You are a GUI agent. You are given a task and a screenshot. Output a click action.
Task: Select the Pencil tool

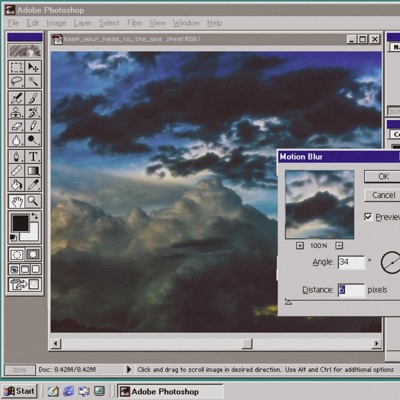[x=33, y=126]
